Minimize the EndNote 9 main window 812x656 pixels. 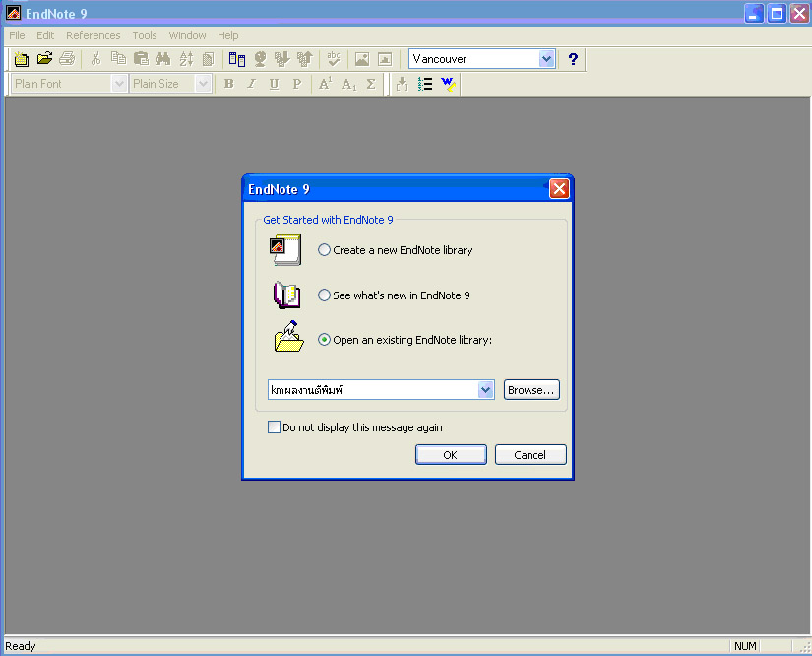coord(754,13)
